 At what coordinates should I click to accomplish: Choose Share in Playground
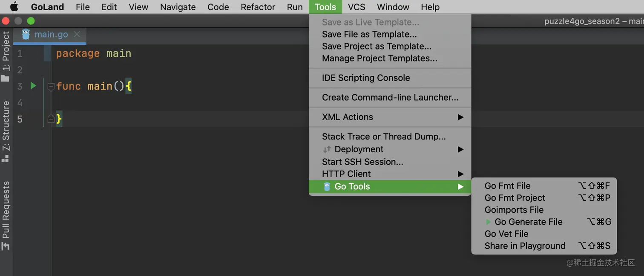pyautogui.click(x=525, y=246)
